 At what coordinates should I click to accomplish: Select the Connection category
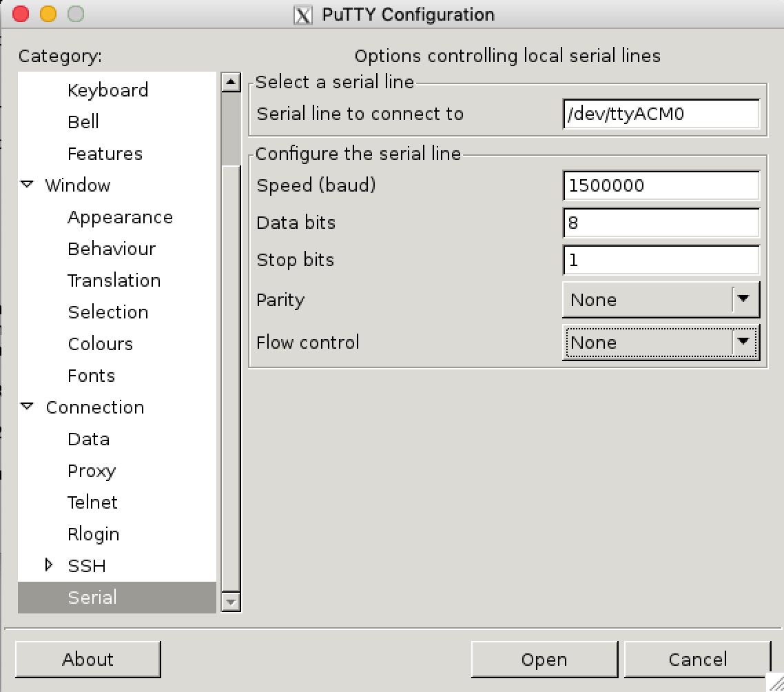point(95,407)
